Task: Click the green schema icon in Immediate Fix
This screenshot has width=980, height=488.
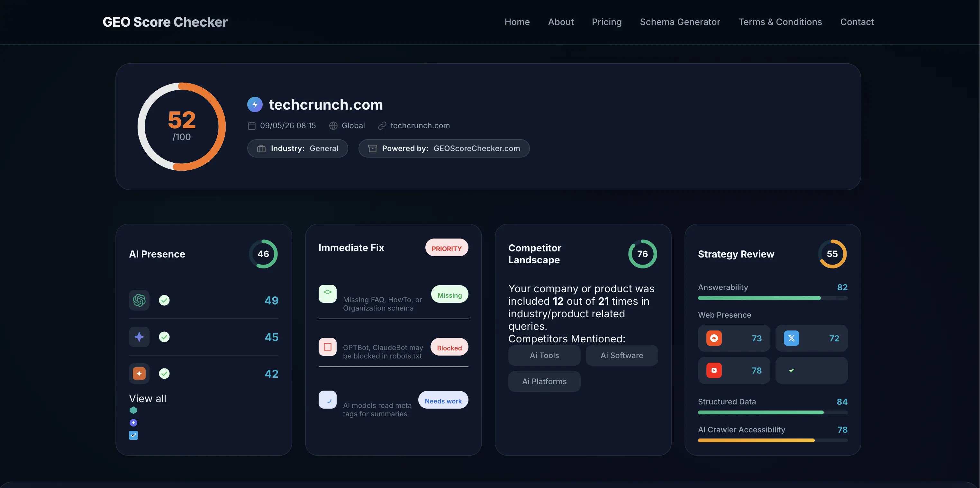Action: (x=328, y=294)
